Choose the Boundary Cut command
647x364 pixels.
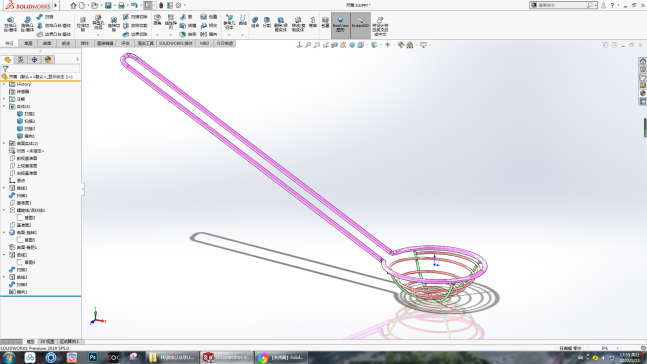click(135, 34)
